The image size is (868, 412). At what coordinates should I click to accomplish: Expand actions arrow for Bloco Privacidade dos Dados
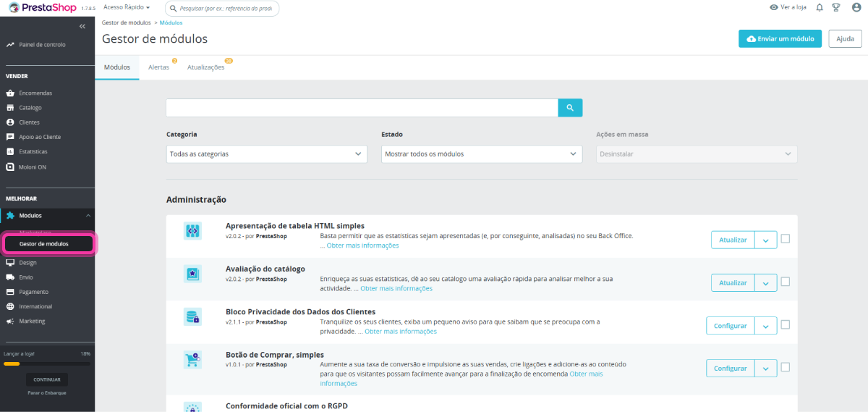pyautogui.click(x=766, y=326)
